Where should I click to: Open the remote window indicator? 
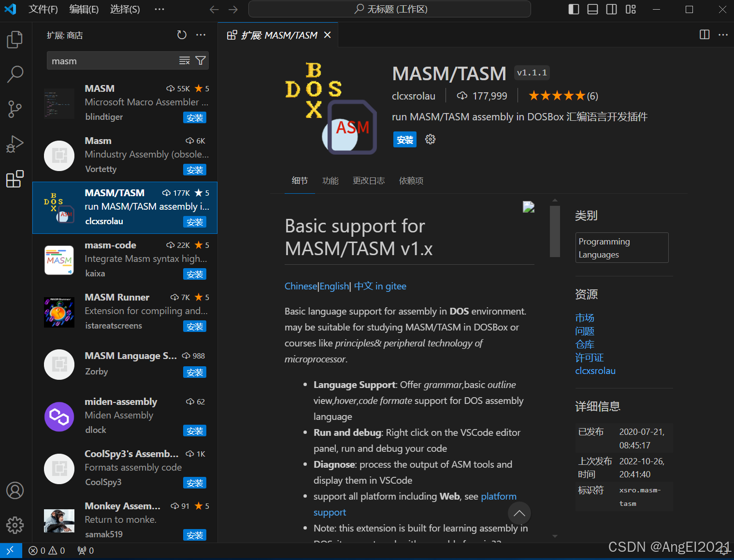(11, 550)
